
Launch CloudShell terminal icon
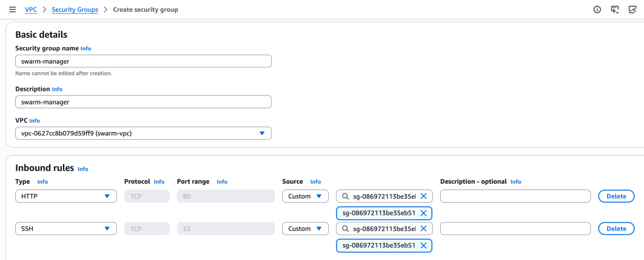point(614,9)
